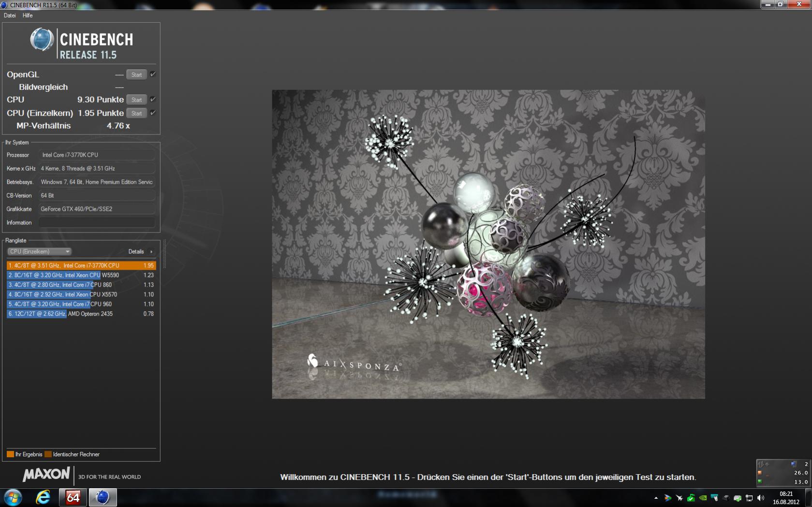
Task: Click the Grafikkarte field GeForce GTX 460
Action: pos(97,209)
